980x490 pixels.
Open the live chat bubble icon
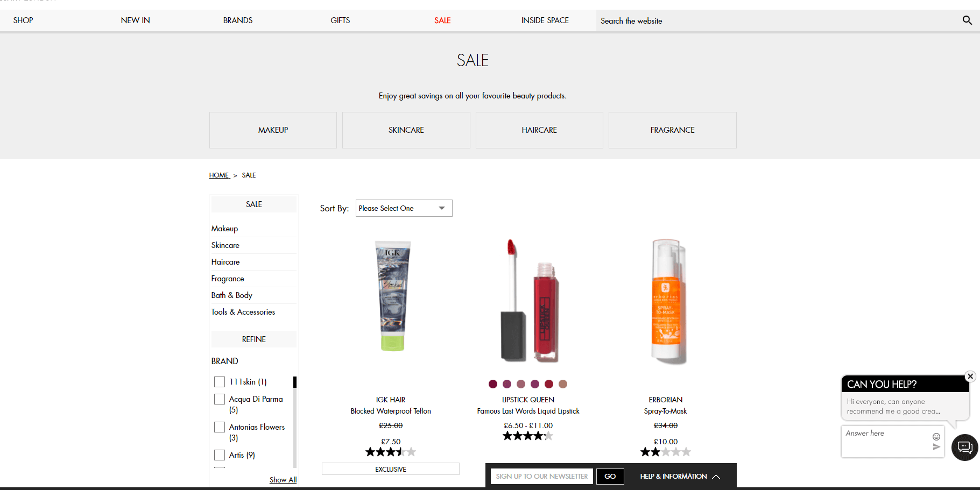pyautogui.click(x=965, y=448)
